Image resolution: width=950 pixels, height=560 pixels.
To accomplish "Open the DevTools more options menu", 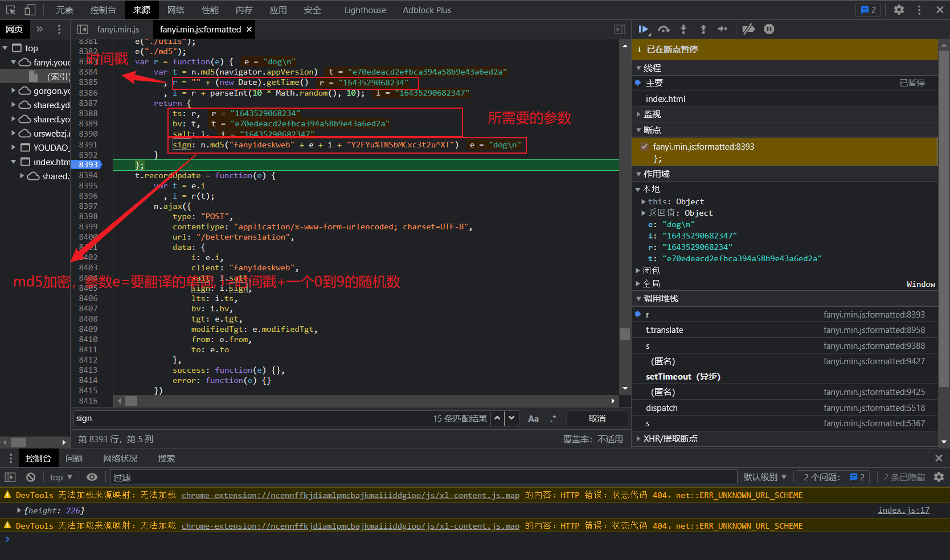I will pyautogui.click(x=919, y=10).
